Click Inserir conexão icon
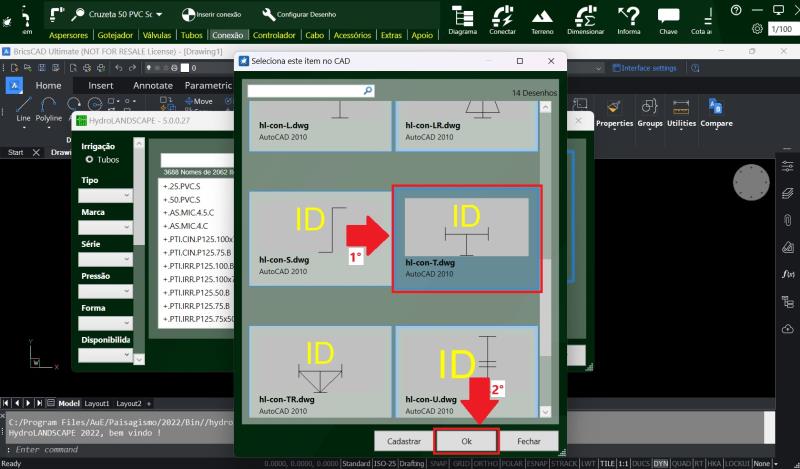Viewport: 800px width, 469px height. [x=188, y=15]
